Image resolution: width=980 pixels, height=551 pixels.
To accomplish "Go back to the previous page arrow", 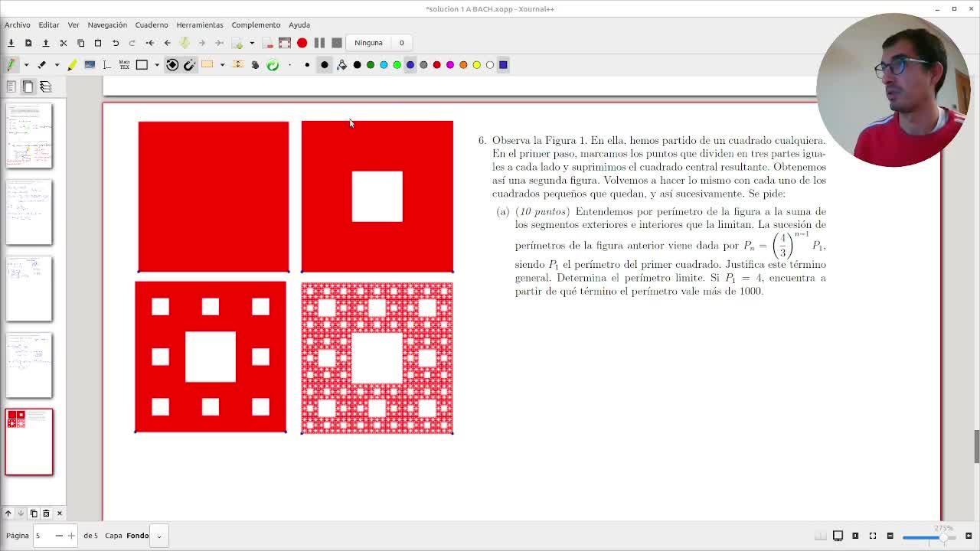I will pos(167,43).
